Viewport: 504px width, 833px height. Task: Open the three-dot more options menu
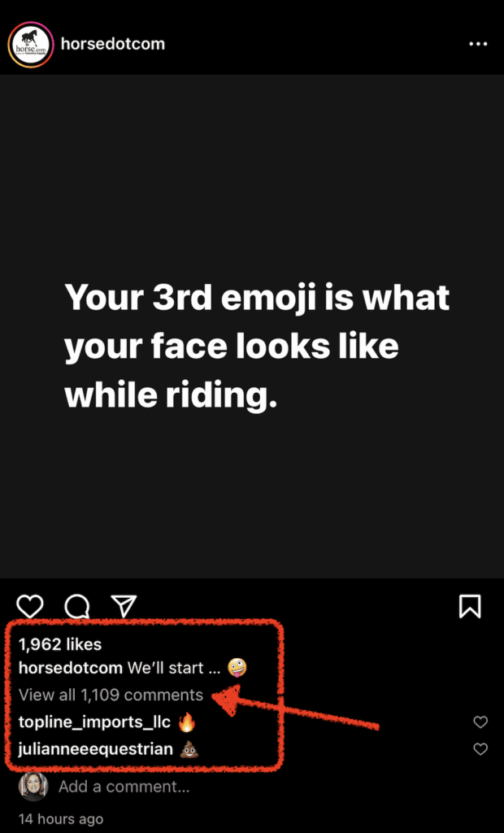(478, 44)
